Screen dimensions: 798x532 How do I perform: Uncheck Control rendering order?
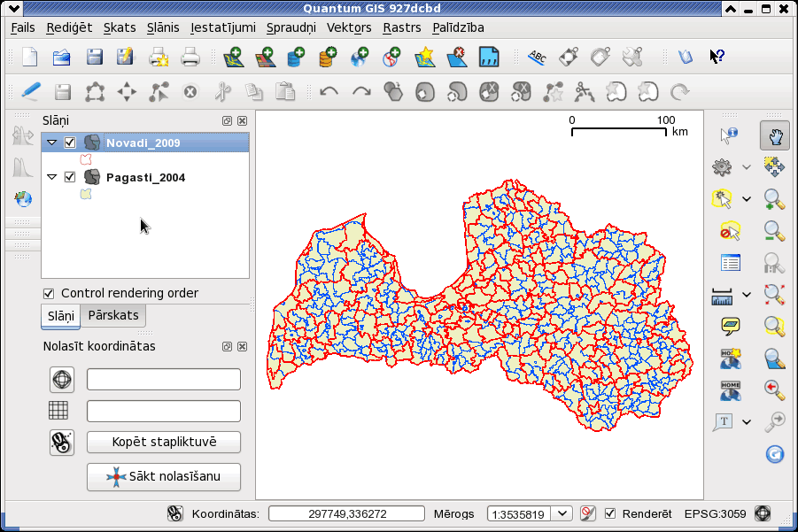tap(49, 294)
